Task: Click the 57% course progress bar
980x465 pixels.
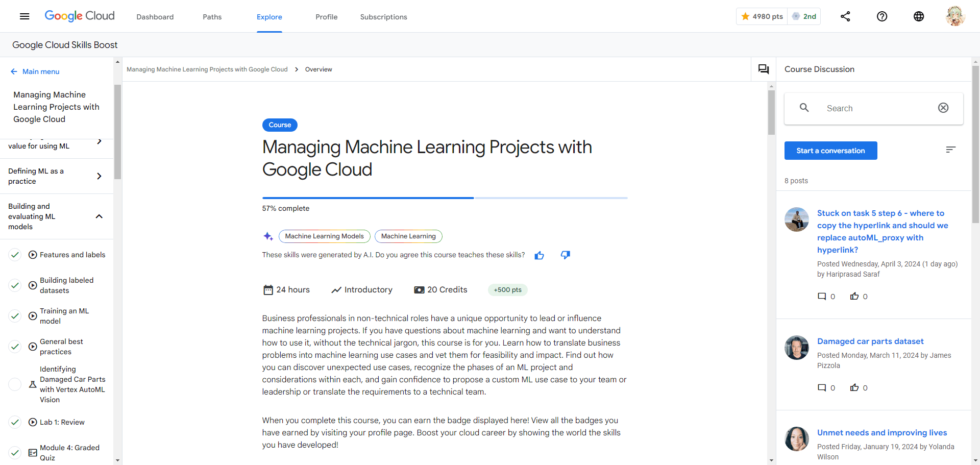Action: pos(445,198)
